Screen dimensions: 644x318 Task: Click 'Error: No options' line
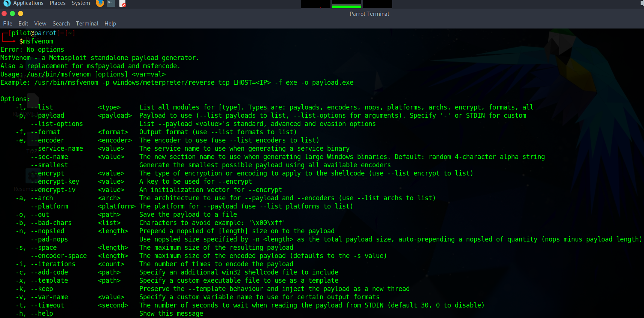[x=32, y=49]
